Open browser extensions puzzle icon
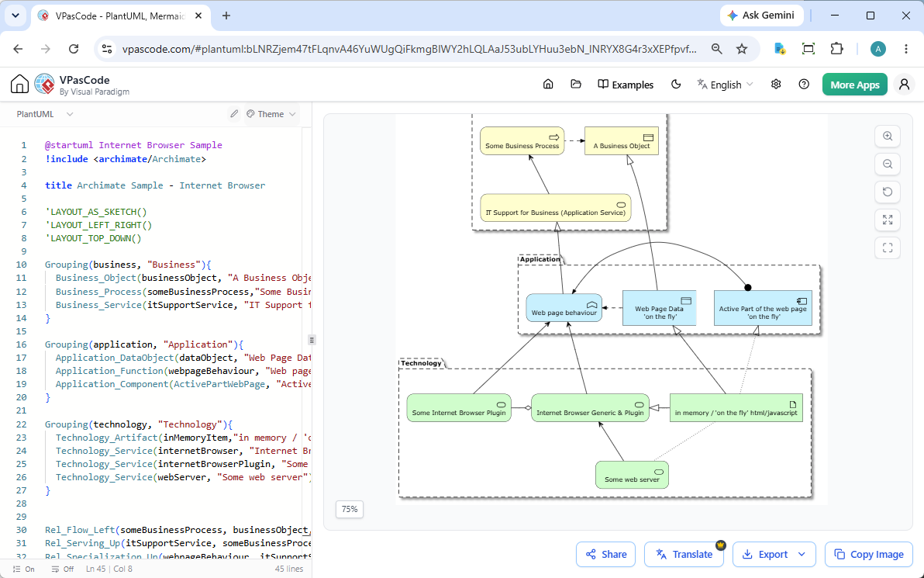This screenshot has height=578, width=924. pyautogui.click(x=836, y=49)
